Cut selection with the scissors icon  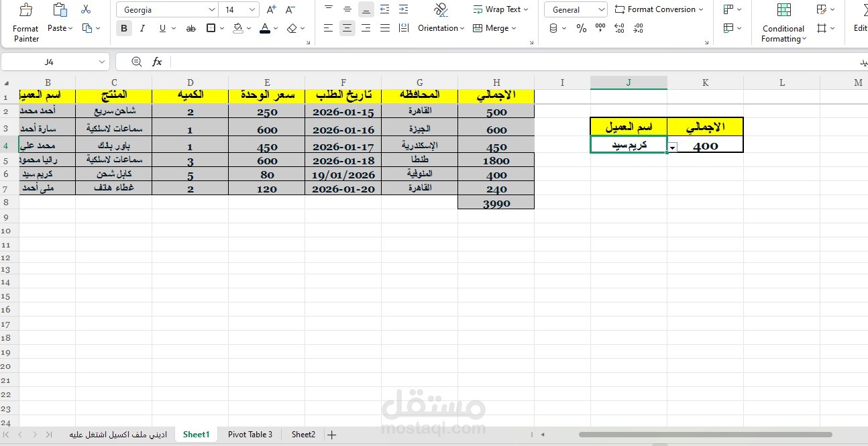point(86,9)
